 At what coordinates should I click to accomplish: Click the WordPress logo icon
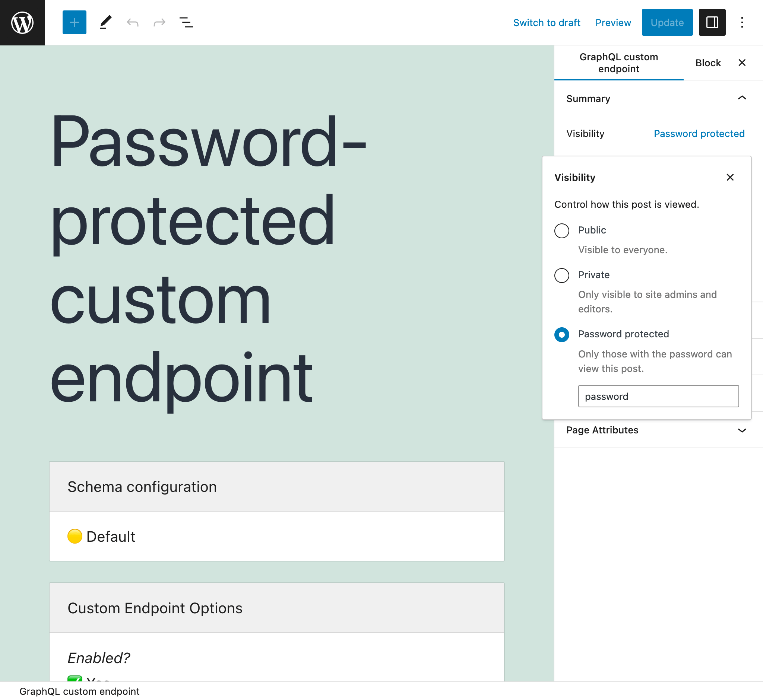coord(23,23)
